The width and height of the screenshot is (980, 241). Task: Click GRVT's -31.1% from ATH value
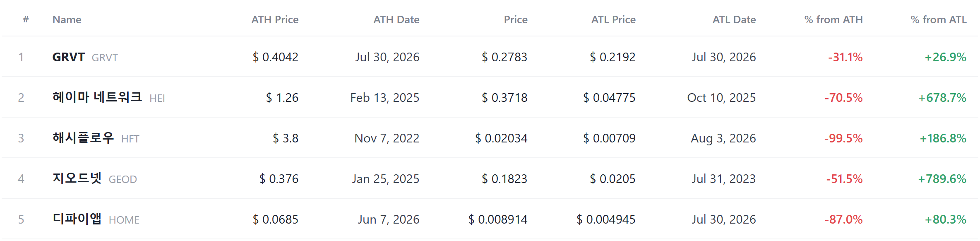pos(845,57)
